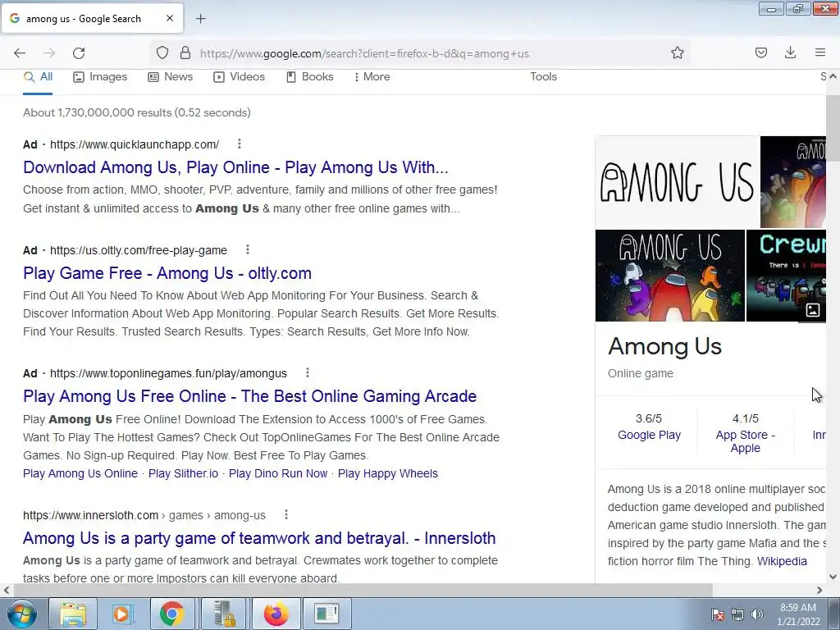
Task: View the Crewmate screenshot image
Action: tap(786, 276)
